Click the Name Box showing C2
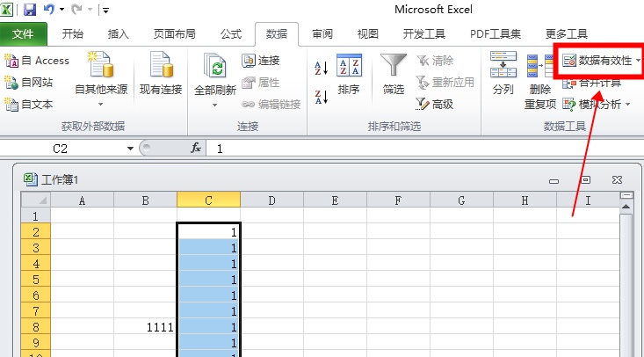 pos(61,149)
